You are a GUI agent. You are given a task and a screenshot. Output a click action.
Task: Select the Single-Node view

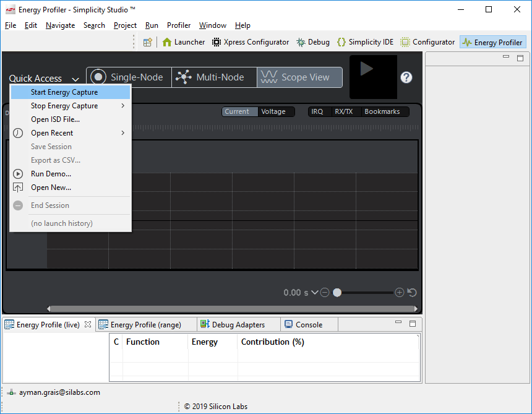click(129, 77)
